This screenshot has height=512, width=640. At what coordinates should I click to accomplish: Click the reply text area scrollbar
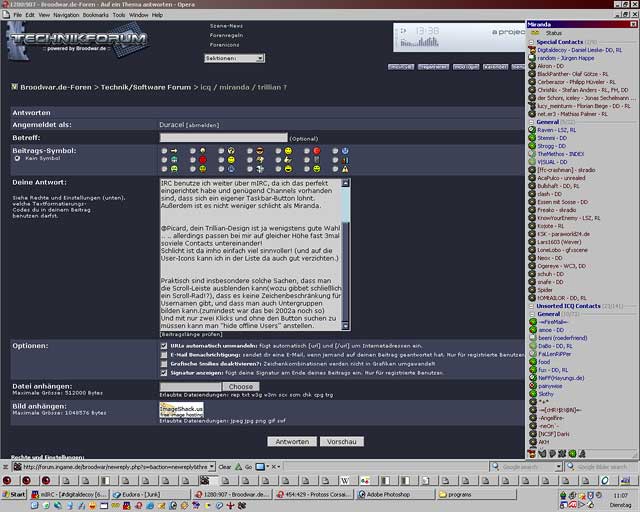(x=345, y=254)
